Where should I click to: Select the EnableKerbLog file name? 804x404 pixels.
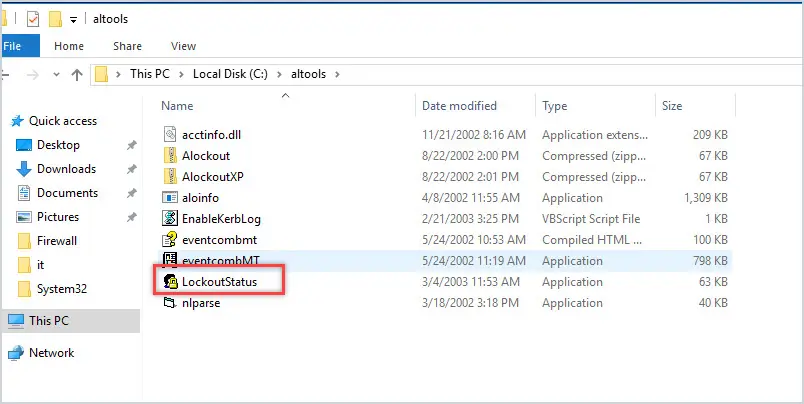pyautogui.click(x=221, y=219)
